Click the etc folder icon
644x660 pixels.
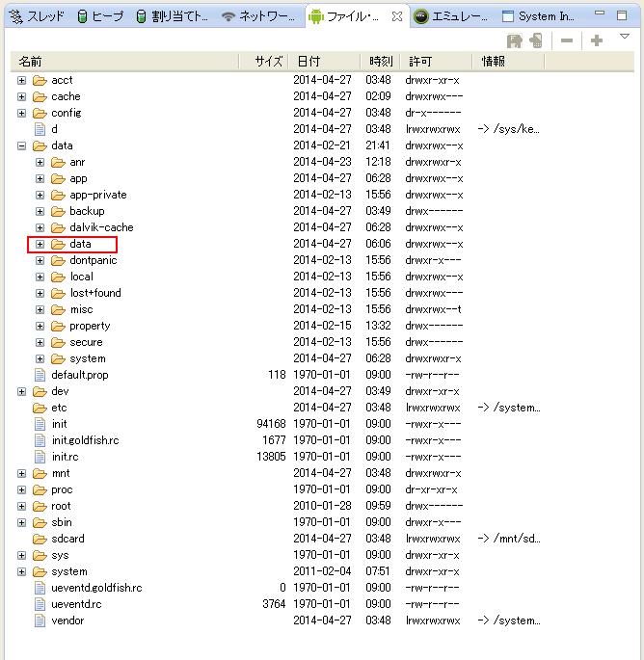pyautogui.click(x=40, y=408)
